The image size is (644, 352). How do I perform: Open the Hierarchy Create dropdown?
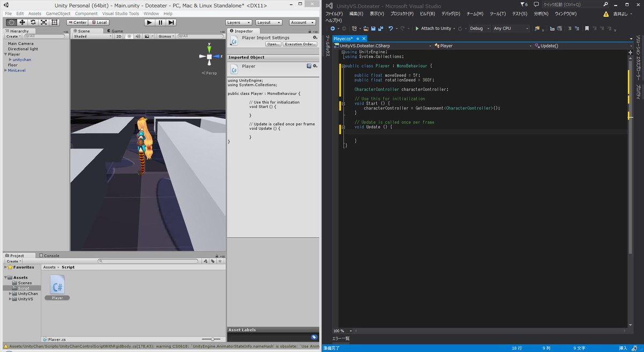[13, 36]
